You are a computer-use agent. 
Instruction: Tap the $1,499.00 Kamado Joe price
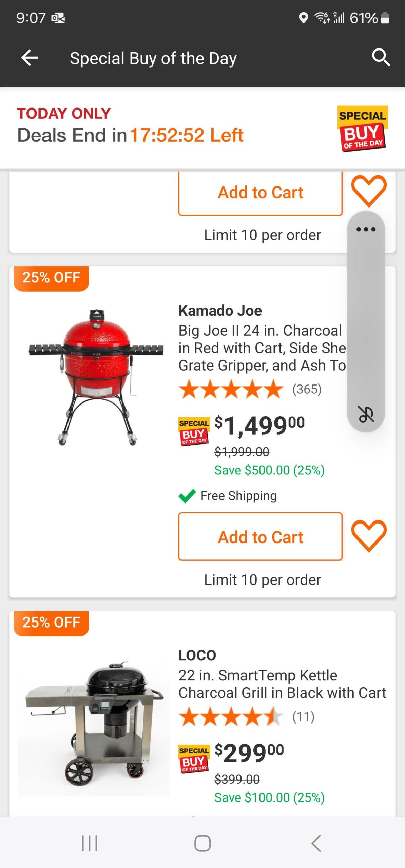259,426
